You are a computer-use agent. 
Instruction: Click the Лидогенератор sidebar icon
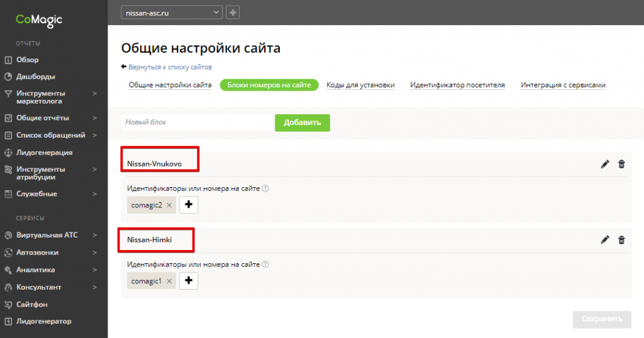coord(8,322)
